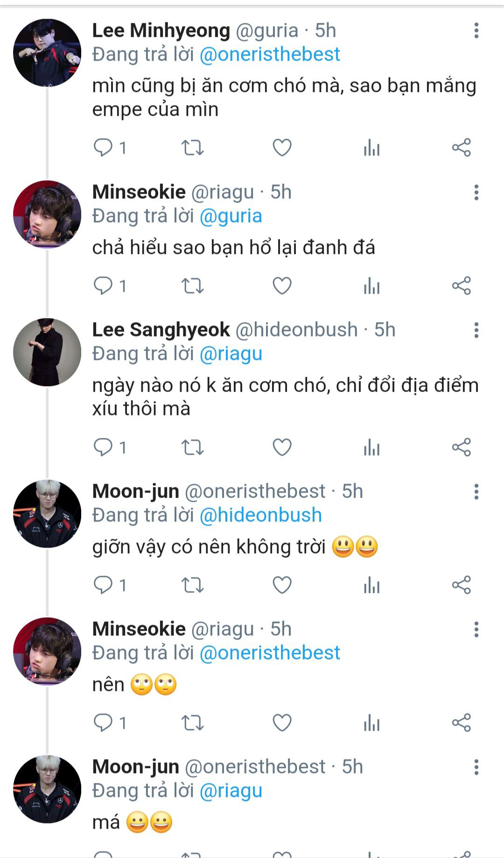Open @guria mention in Minseokie's reply
This screenshot has width=504, height=858.
coord(231,216)
